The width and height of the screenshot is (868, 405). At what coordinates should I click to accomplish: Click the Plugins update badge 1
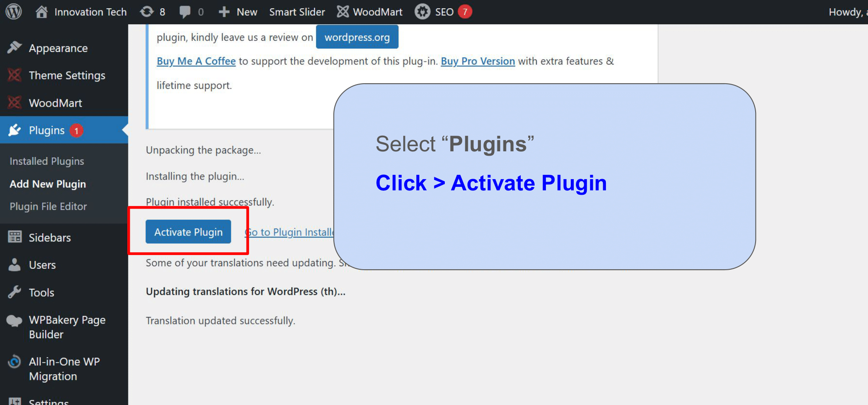(76, 131)
